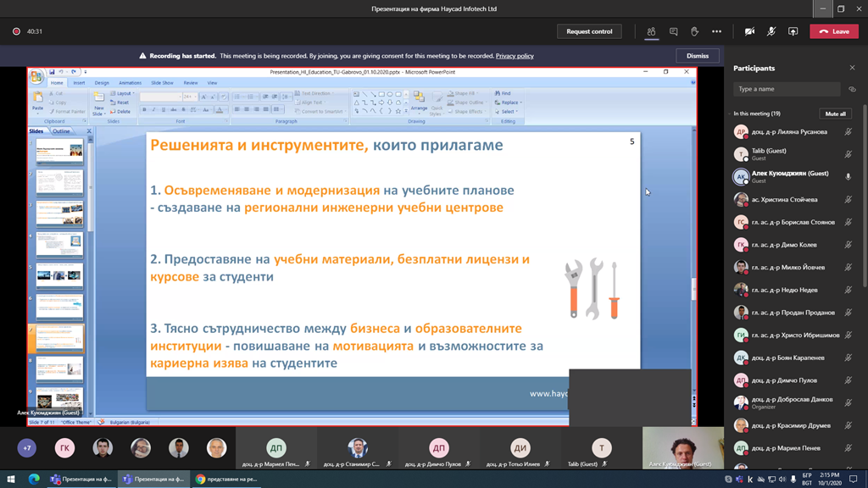The width and height of the screenshot is (868, 488).
Task: Raise your hand in the meeting
Action: pyautogui.click(x=694, y=31)
